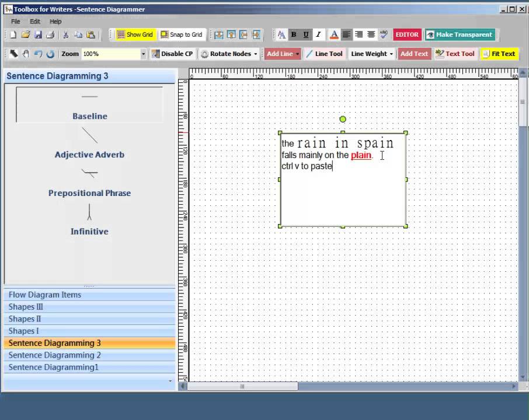Cut selection with the scissors icon
This screenshot has width=529, height=420.
[x=66, y=35]
